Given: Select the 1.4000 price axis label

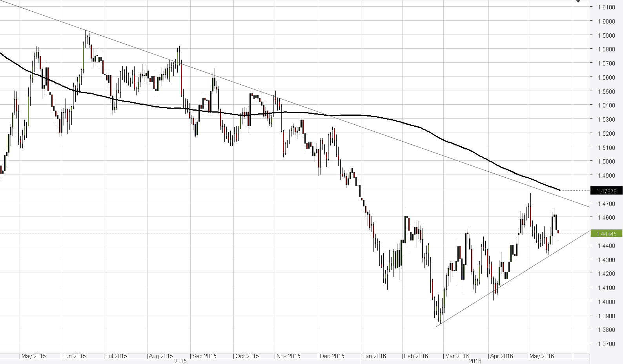Looking at the screenshot, I should [606, 302].
